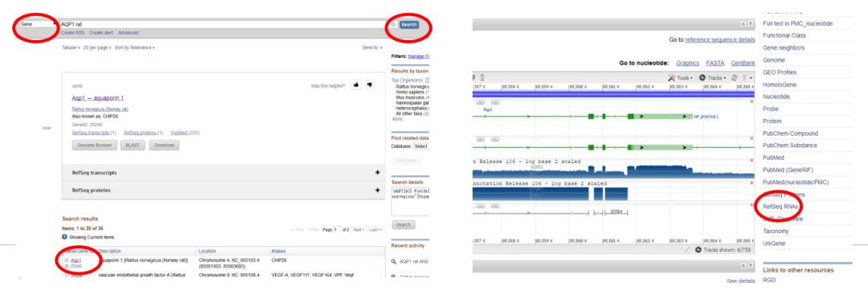Expand the RefSeq transcripts section

click(x=378, y=173)
